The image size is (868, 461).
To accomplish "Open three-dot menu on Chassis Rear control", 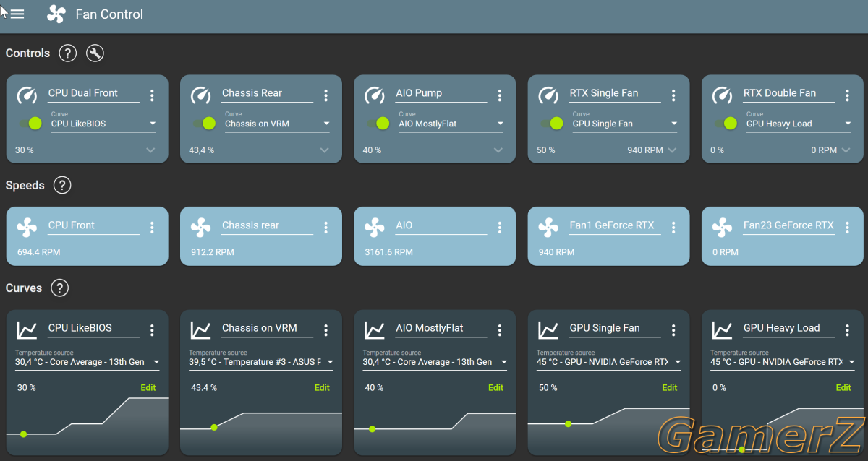I will pyautogui.click(x=326, y=95).
